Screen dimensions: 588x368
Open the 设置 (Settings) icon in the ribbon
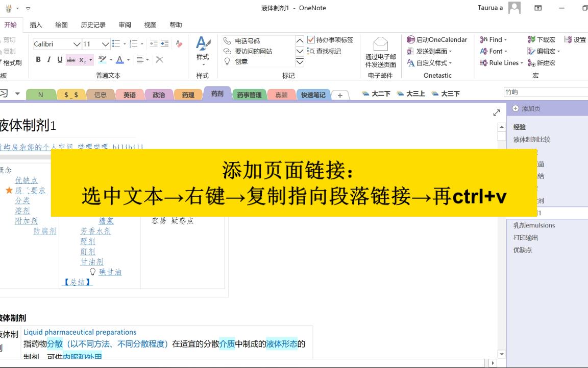click(575, 40)
